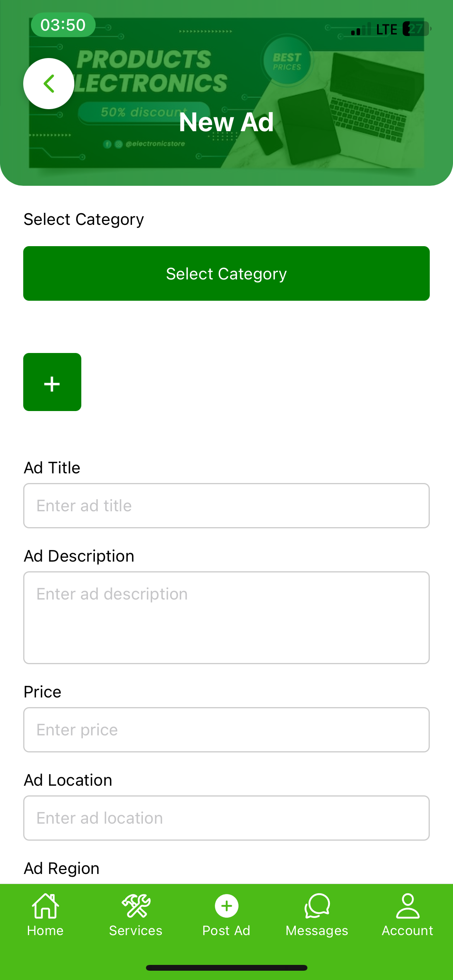Open the Select Category picker
Image resolution: width=453 pixels, height=980 pixels.
coord(226,274)
